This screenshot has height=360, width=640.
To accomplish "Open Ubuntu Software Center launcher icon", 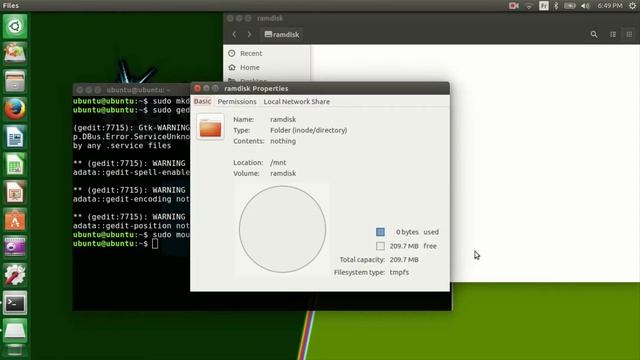I will pos(15,220).
